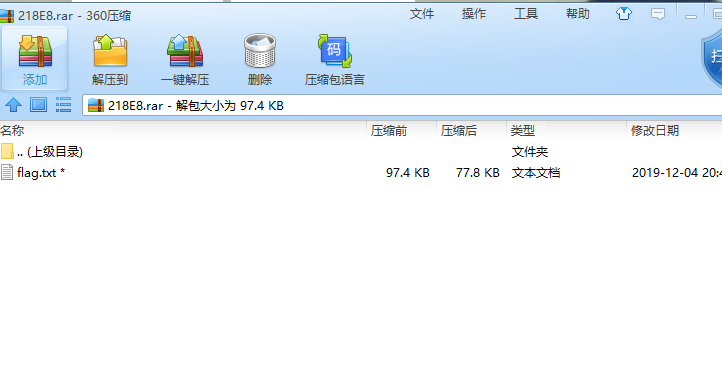722x388 pixels.
Task: Click the 2019-12-04 date cell
Action: coord(676,173)
